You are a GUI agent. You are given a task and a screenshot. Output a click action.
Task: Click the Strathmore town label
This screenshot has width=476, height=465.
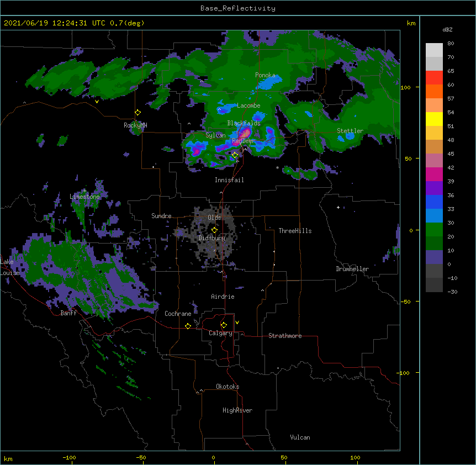coord(285,336)
